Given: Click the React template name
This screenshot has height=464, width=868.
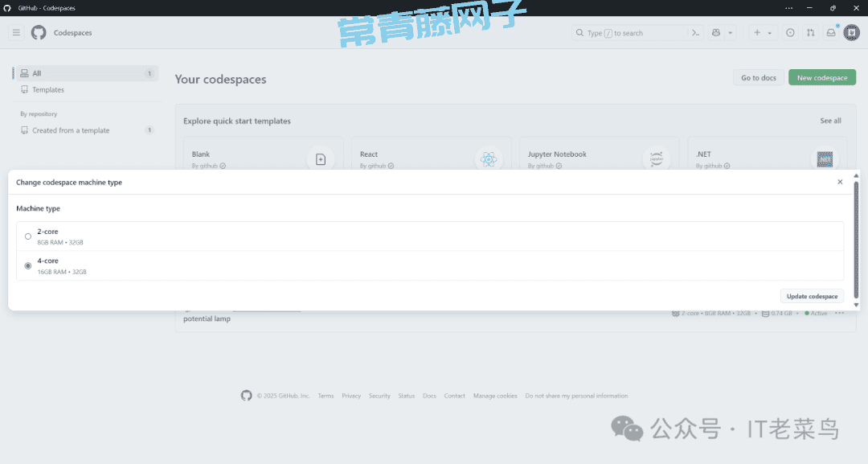Looking at the screenshot, I should [369, 154].
